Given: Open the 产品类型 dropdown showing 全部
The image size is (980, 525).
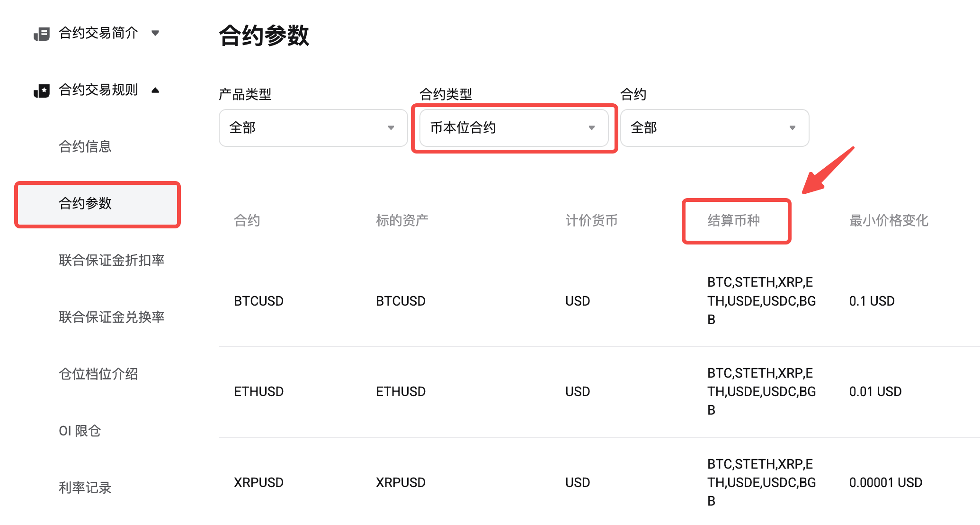Looking at the screenshot, I should pos(313,128).
